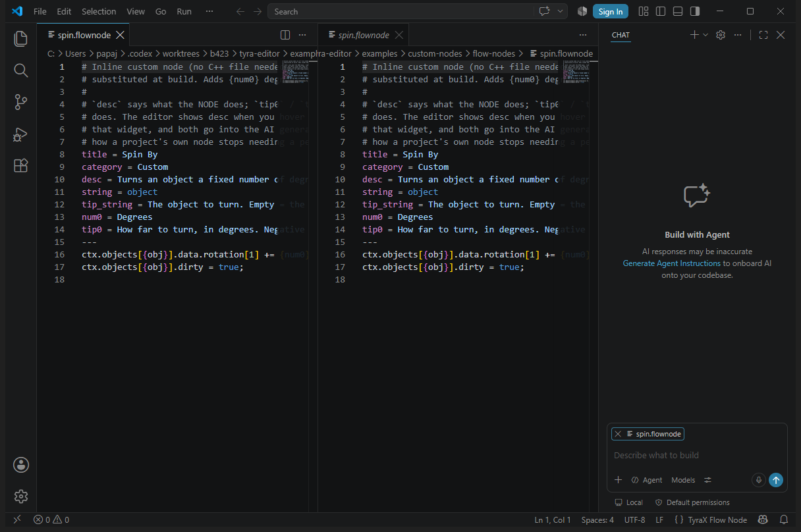Screen dimensions: 801x532
Task: Start voice chat with microphone icon
Action: [758, 480]
